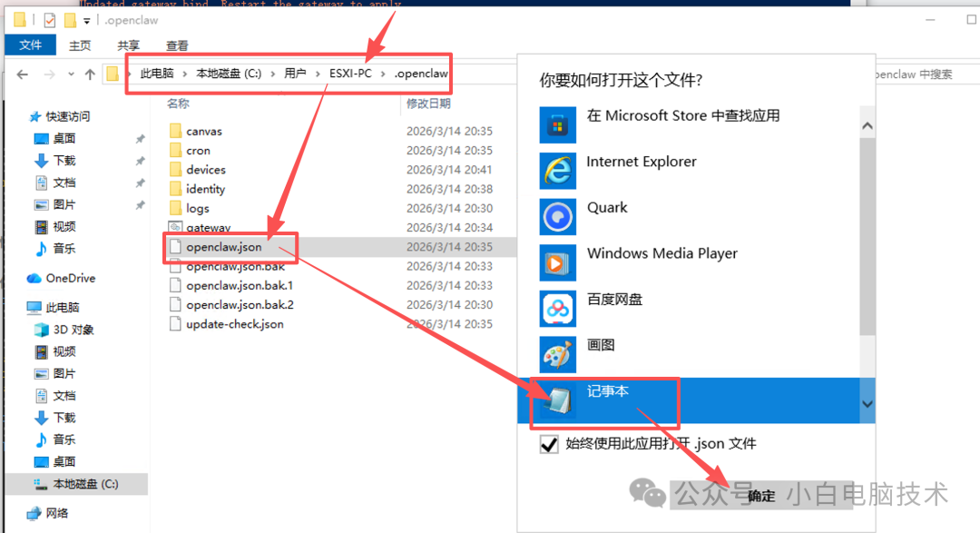Switch to the 共享 ribbon tab
This screenshot has height=533, width=980.
tap(128, 45)
